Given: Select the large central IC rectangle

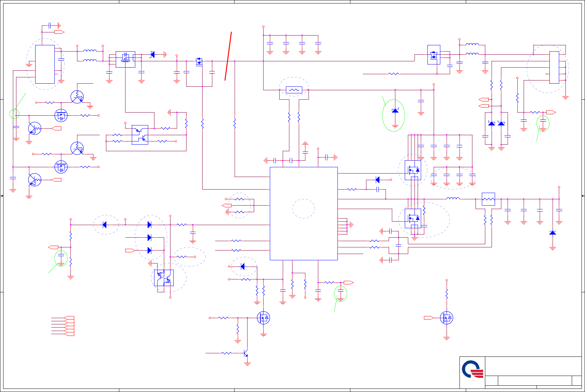Looking at the screenshot, I should tap(304, 214).
